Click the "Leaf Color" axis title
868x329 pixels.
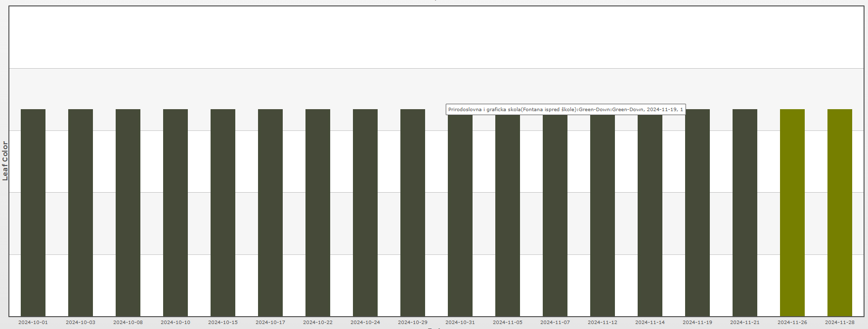click(5, 161)
